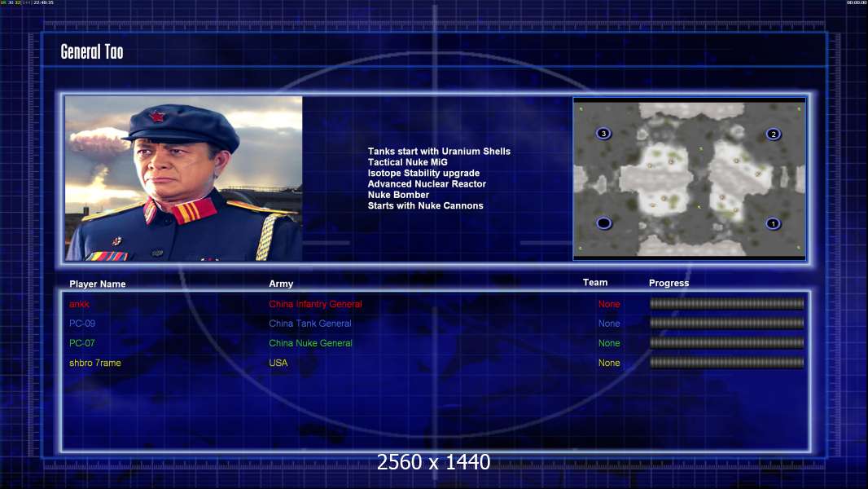Screen dimensions: 868x489
Task: Click the "Team" column header
Action: point(595,283)
